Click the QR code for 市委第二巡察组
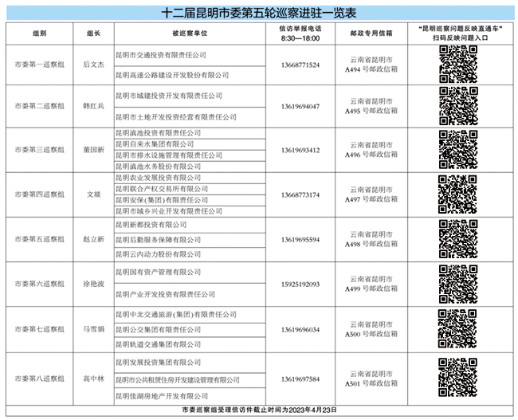The image size is (518, 420). pyautogui.click(x=458, y=106)
